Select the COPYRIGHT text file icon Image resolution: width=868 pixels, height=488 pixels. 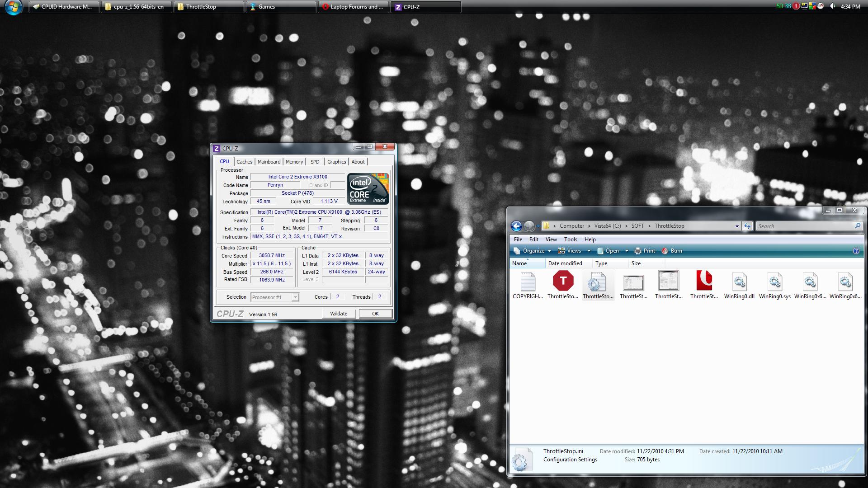pos(528,286)
